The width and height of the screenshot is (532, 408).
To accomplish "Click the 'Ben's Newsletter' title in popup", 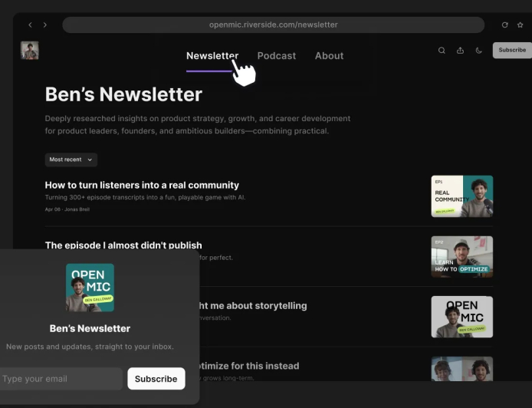I will click(x=90, y=328).
